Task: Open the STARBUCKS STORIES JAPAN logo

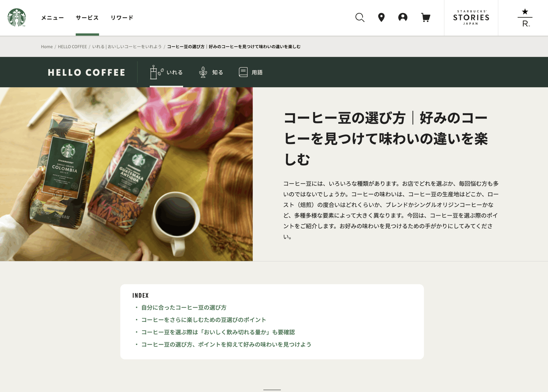Action: [471, 17]
